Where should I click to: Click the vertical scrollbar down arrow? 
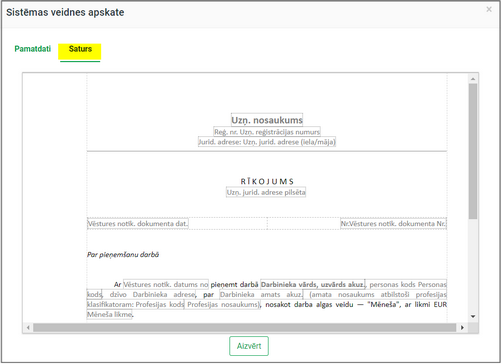tap(473, 316)
